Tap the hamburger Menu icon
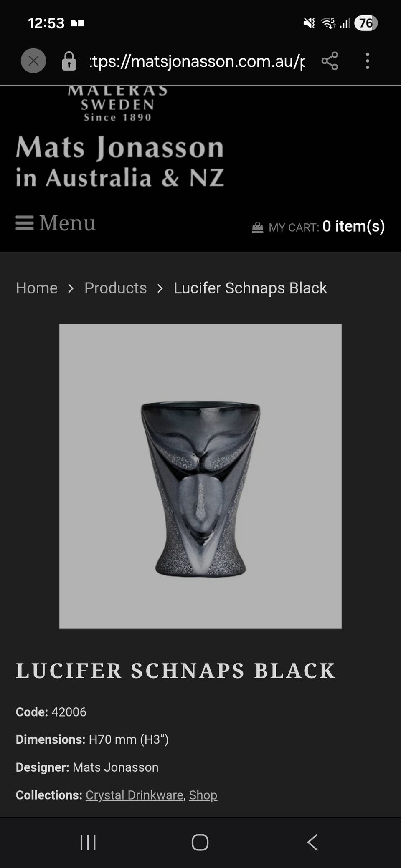 click(25, 223)
